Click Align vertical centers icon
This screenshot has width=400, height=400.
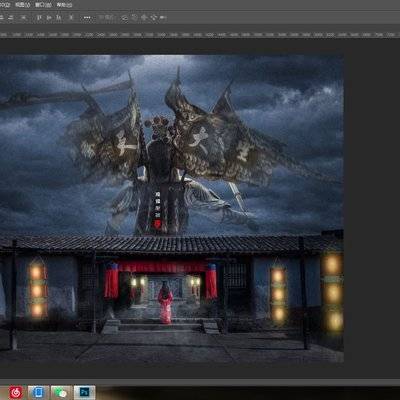[x=49, y=18]
